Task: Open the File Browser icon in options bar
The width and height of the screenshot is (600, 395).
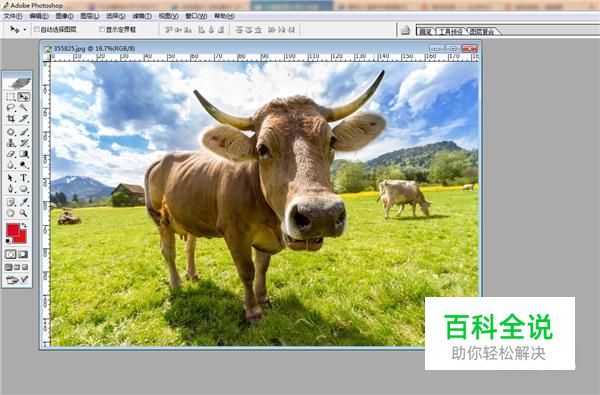Action: click(x=405, y=30)
